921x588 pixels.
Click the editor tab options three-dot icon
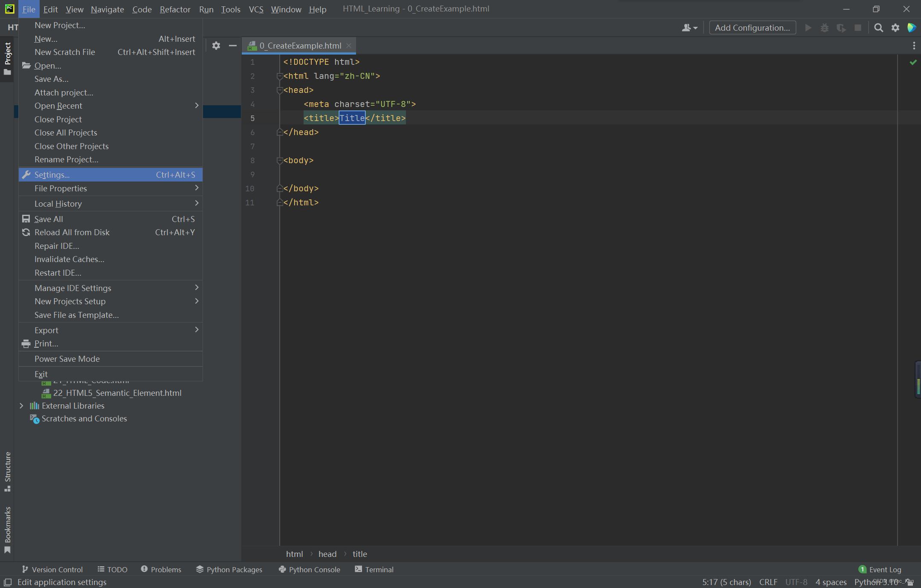click(914, 45)
